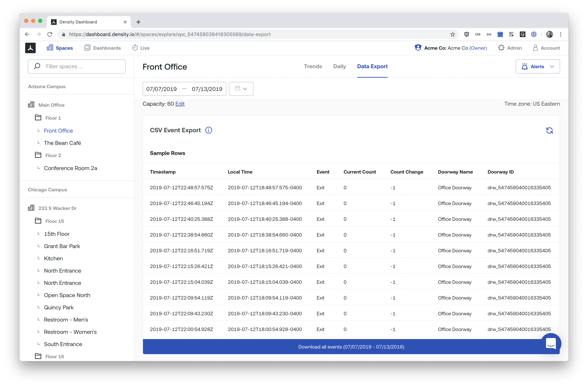
Task: Click the 233 S Wacker Dr building icon
Action: click(x=31, y=208)
